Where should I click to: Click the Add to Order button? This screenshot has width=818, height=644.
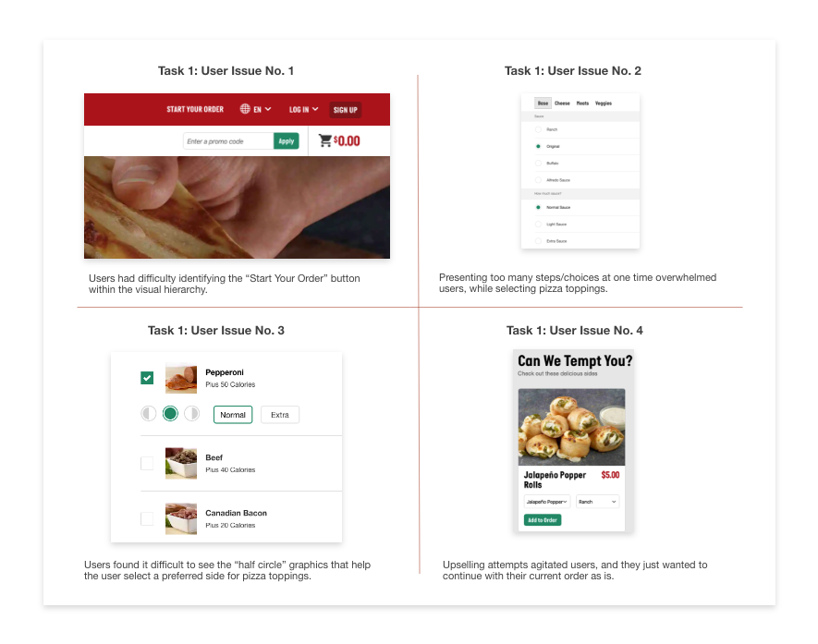pos(543,520)
